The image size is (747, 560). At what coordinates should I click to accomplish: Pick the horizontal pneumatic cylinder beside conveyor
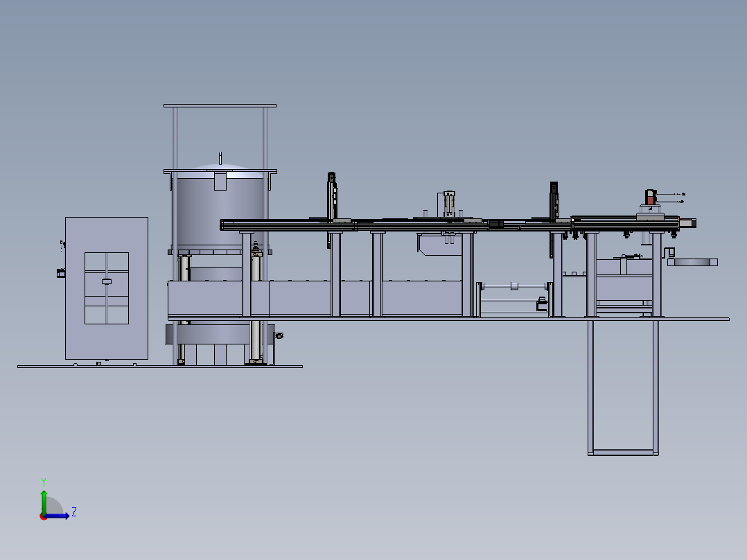(x=513, y=286)
